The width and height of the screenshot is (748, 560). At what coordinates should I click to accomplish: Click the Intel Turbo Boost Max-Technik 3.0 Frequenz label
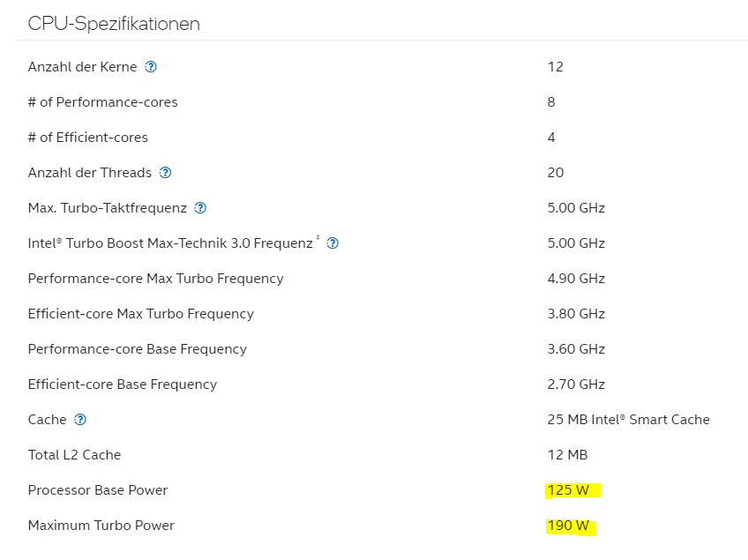click(x=170, y=243)
